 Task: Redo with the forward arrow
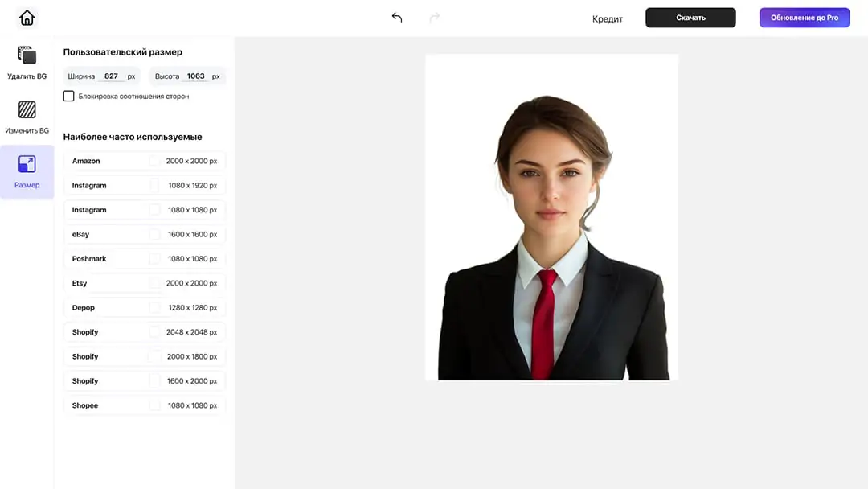435,18
